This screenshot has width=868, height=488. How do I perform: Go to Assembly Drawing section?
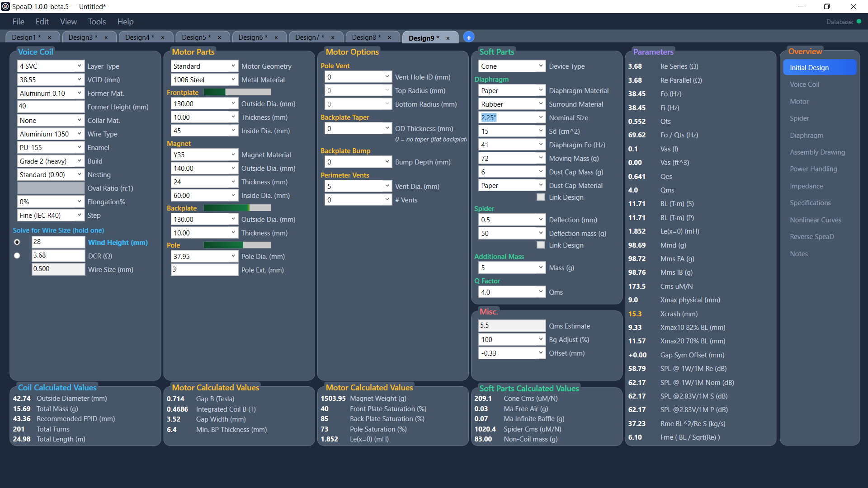[x=817, y=152]
